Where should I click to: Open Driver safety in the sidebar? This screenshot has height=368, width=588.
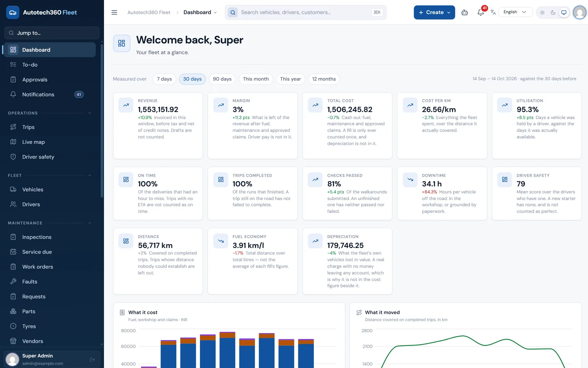point(50,157)
